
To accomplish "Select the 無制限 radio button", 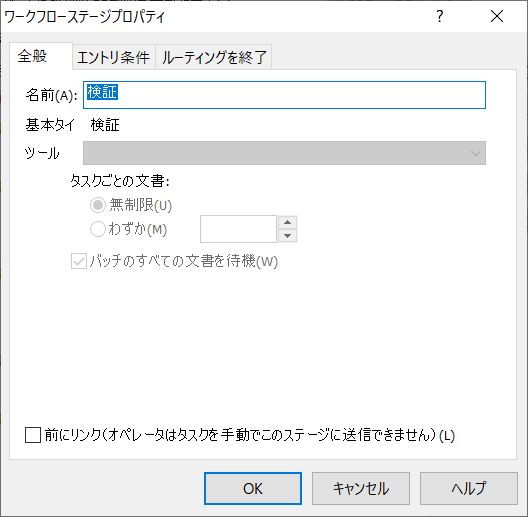I will point(98,205).
